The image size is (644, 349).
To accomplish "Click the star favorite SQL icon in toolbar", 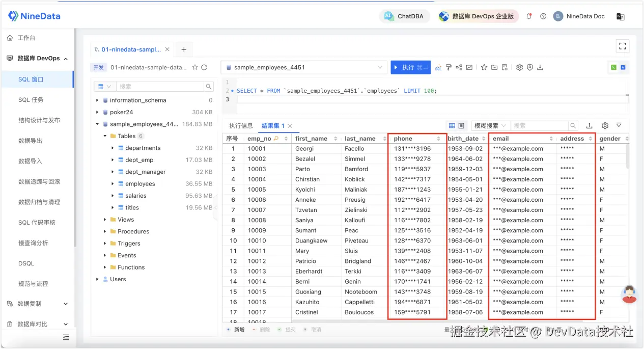I will 484,67.
